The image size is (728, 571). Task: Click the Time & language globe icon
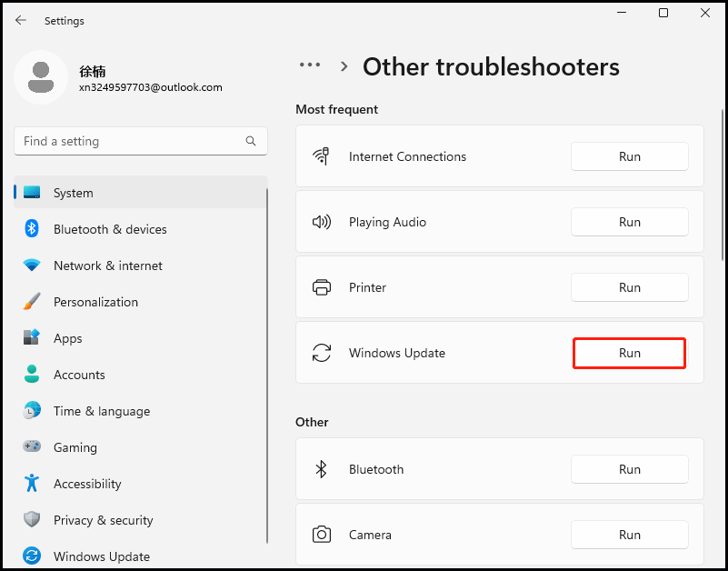click(x=32, y=410)
